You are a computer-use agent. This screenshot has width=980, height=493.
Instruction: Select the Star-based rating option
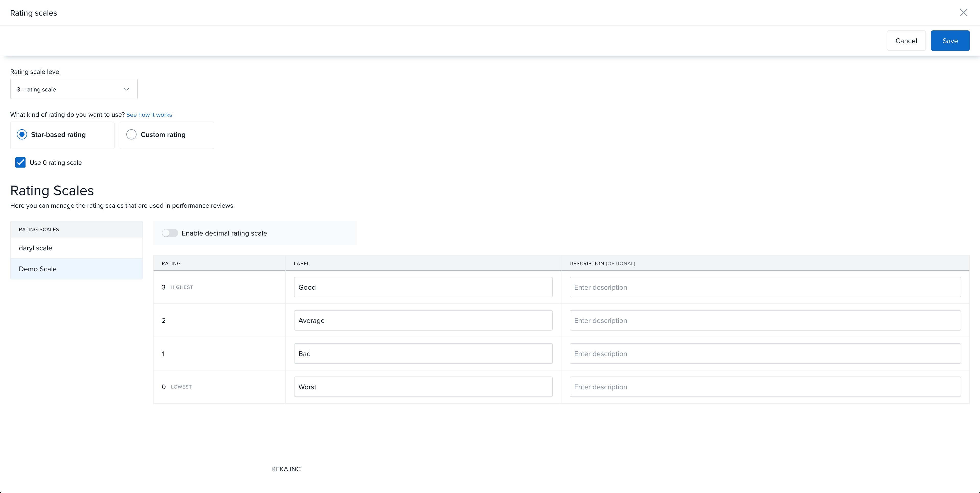pyautogui.click(x=22, y=134)
